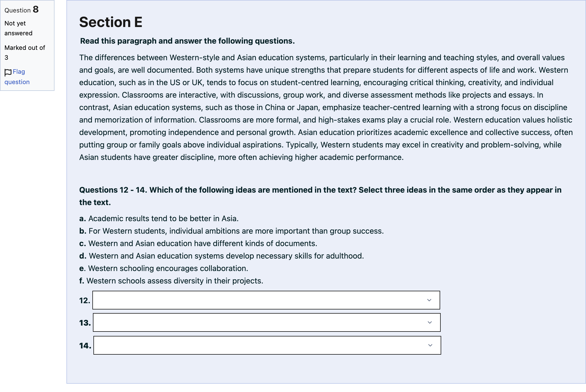Screen dimensions: 586x392
Task: Click the Flag question link text
Action: (x=17, y=77)
